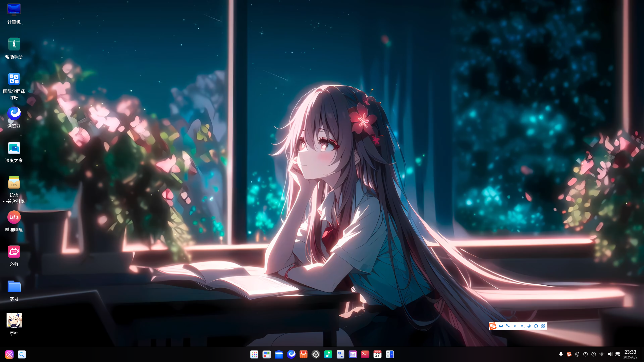The height and width of the screenshot is (362, 644).
Task: Toggle the moon night-mode IME button
Action: 529,326
